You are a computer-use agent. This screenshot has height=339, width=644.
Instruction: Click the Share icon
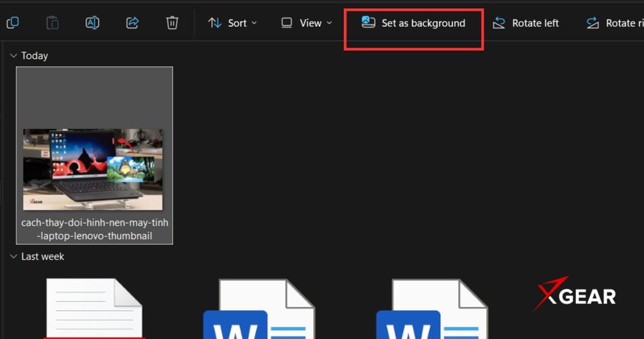132,23
